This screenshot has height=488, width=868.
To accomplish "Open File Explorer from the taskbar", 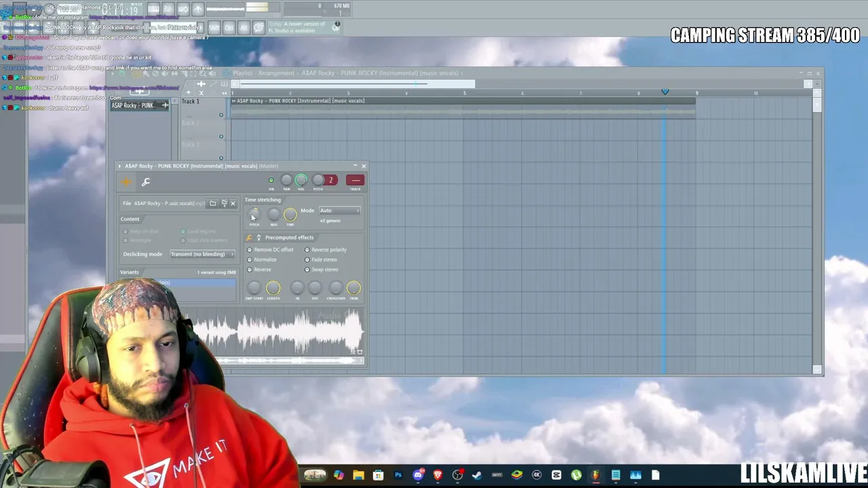I will coord(358,475).
